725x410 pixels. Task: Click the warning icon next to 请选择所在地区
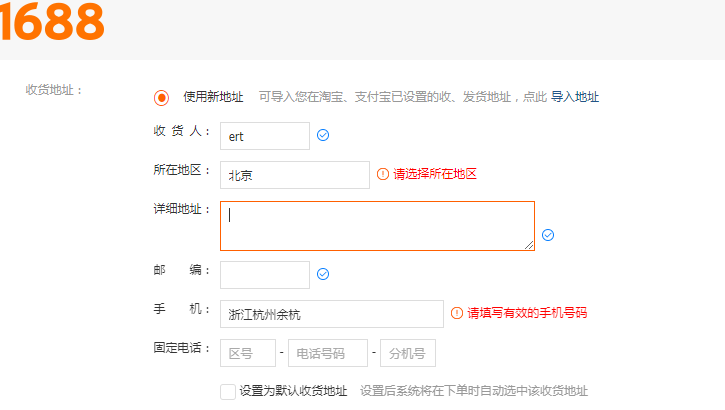382,174
